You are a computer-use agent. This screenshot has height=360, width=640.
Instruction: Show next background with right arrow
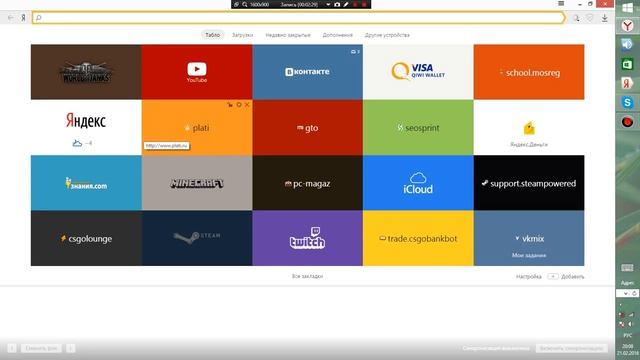[71, 348]
